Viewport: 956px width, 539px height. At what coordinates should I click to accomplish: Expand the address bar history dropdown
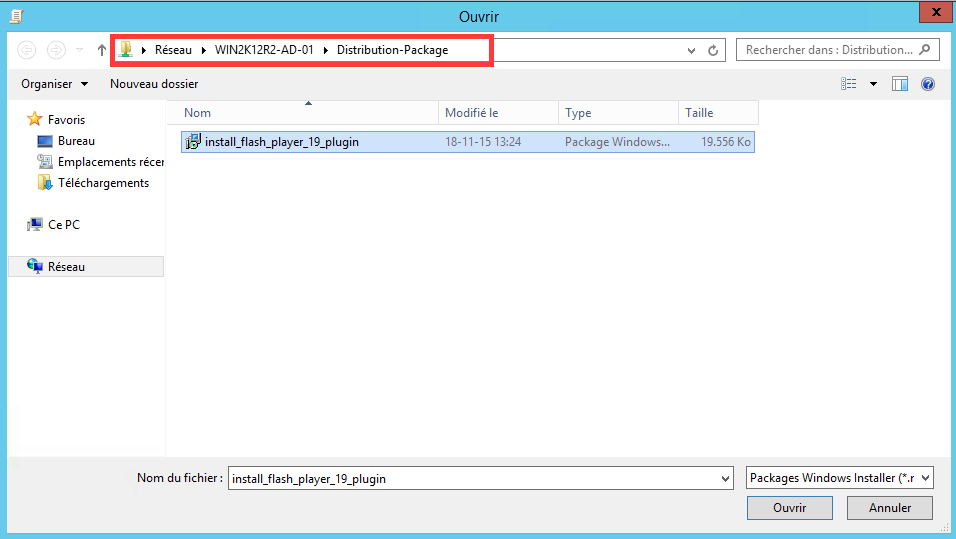tap(692, 50)
